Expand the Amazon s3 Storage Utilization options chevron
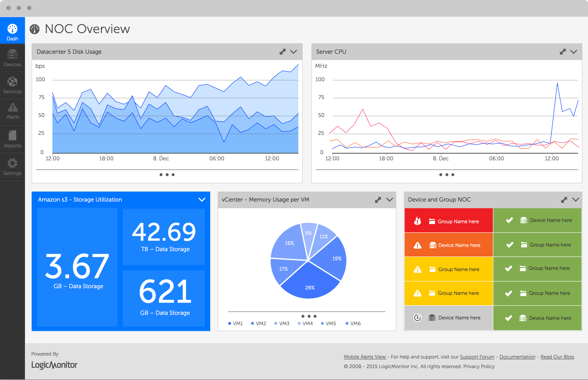 tap(202, 199)
